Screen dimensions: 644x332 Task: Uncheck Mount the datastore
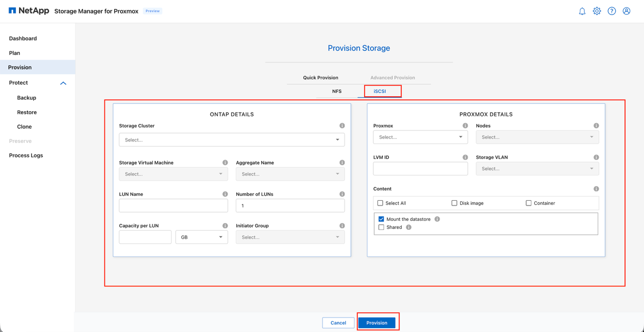381,219
